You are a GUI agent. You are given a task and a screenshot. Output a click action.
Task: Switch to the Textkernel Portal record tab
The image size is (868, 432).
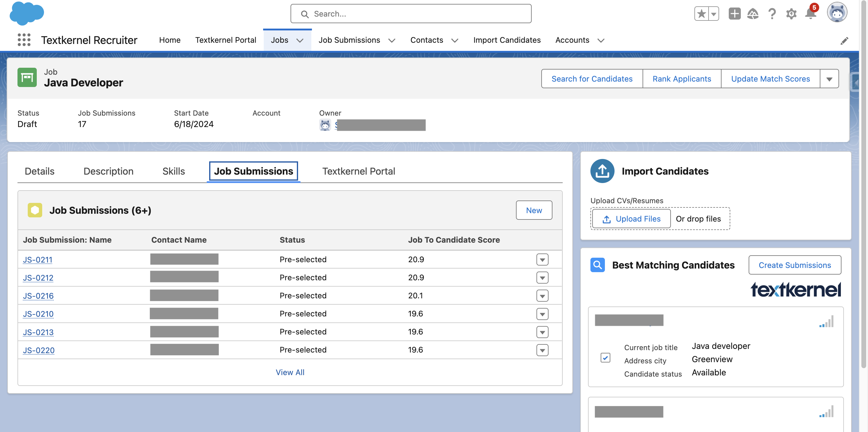click(x=359, y=171)
